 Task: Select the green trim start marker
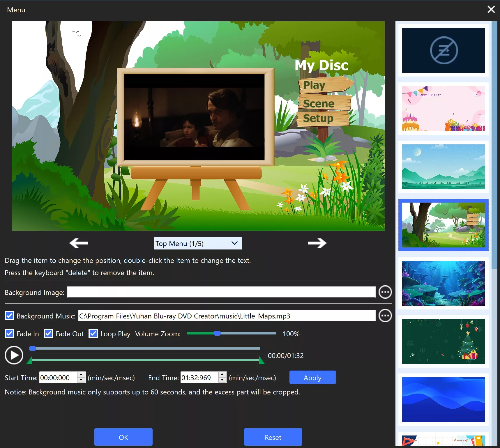click(x=29, y=361)
